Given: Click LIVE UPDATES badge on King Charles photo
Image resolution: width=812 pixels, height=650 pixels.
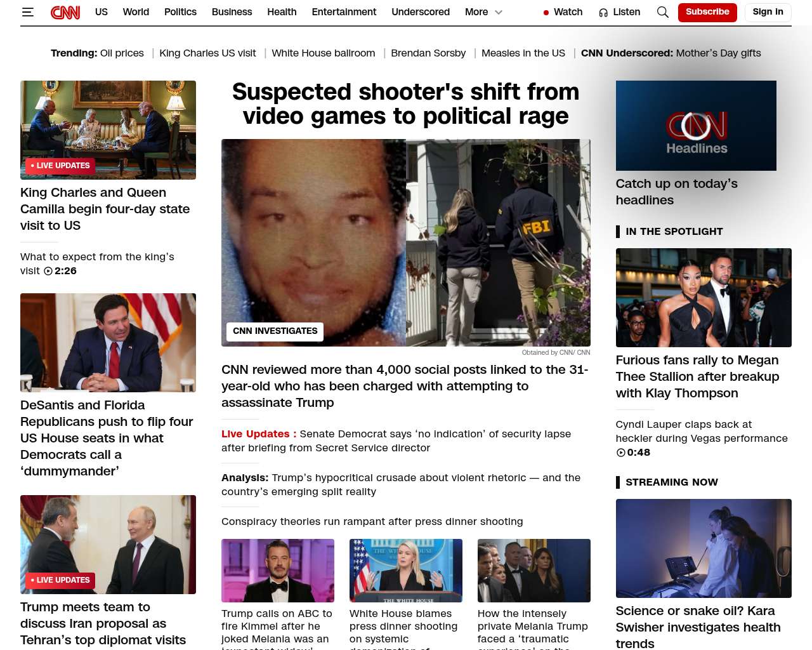Looking at the screenshot, I should point(60,166).
